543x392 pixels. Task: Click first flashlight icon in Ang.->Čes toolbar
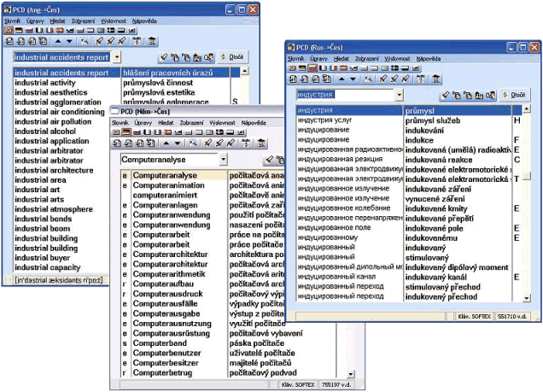99,41
